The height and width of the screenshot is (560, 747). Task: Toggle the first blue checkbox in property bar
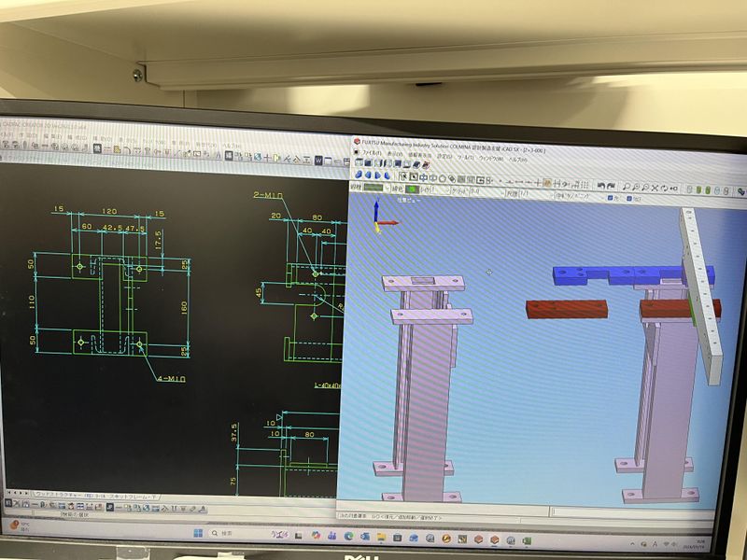pyautogui.click(x=610, y=198)
